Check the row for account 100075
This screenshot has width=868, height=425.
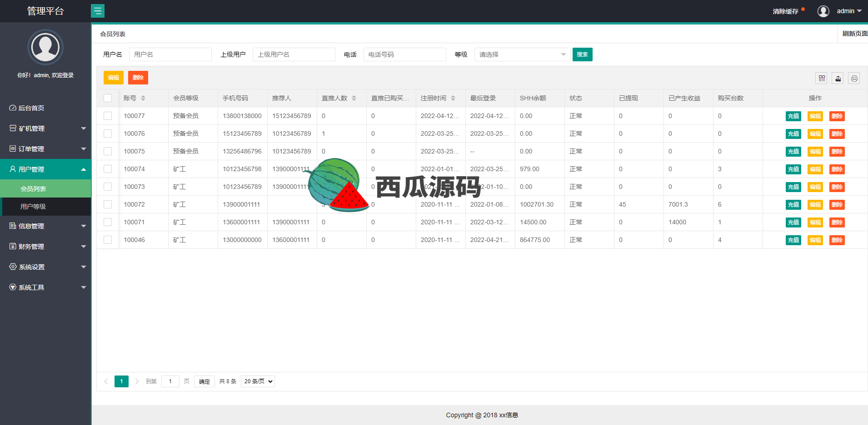pos(108,151)
